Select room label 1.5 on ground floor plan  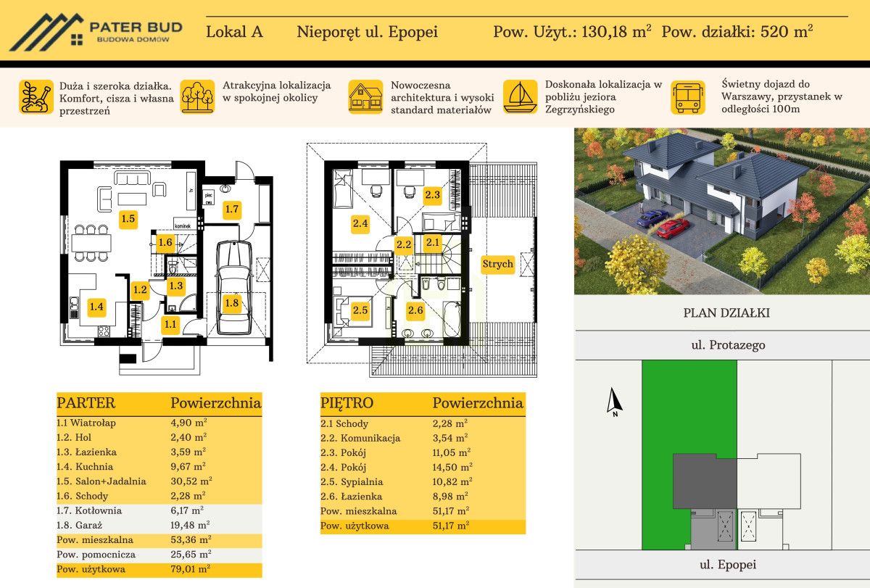(128, 218)
